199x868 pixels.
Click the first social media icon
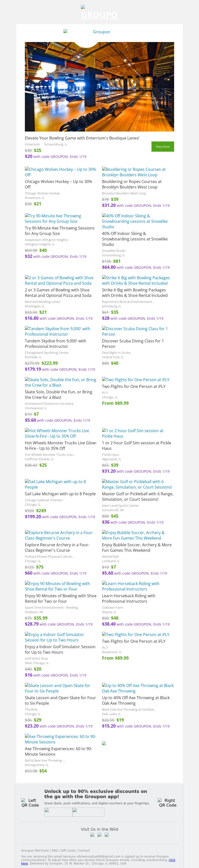point(93,835)
